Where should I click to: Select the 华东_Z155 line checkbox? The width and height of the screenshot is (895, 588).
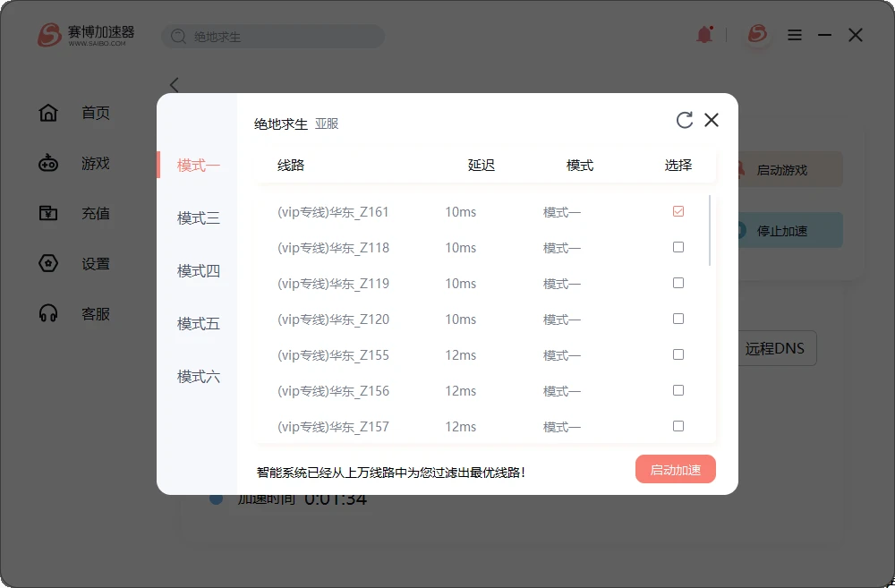click(x=678, y=354)
